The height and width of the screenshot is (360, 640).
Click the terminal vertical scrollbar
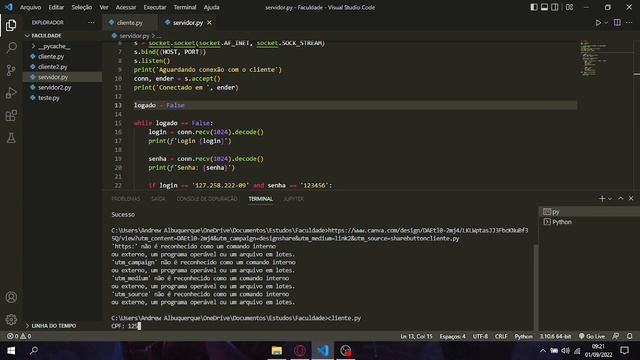[536, 288]
